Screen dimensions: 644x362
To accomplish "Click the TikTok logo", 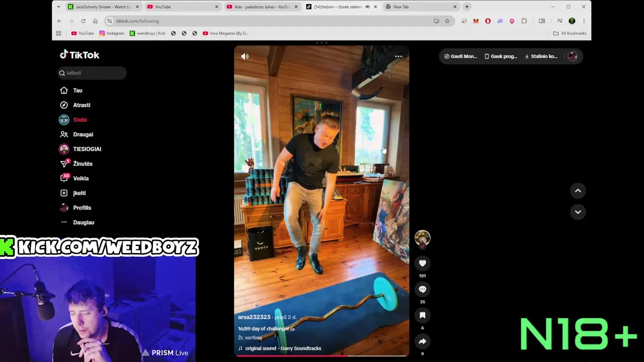I will click(x=79, y=55).
